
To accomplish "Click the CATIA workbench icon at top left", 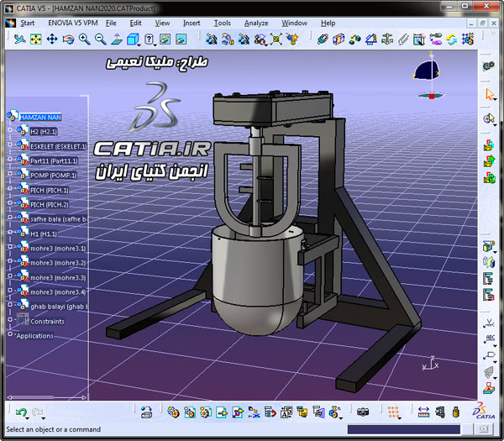I will click(x=10, y=24).
